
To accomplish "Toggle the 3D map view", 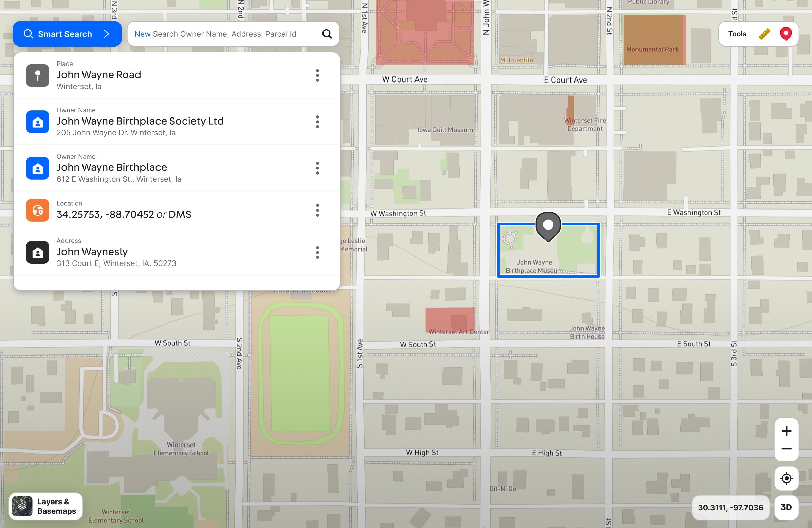I will point(786,508).
